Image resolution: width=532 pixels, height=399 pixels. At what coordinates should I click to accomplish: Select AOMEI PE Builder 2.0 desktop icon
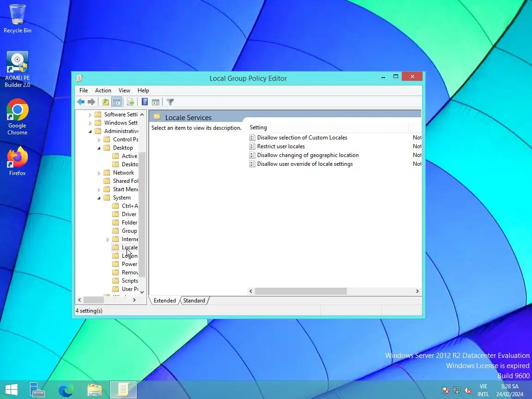tap(17, 70)
